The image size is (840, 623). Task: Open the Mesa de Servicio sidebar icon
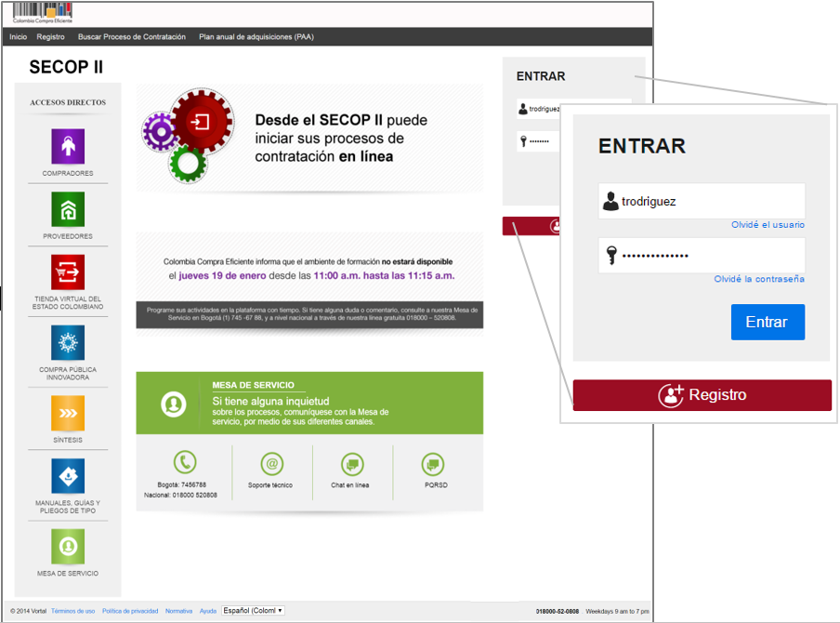(68, 547)
